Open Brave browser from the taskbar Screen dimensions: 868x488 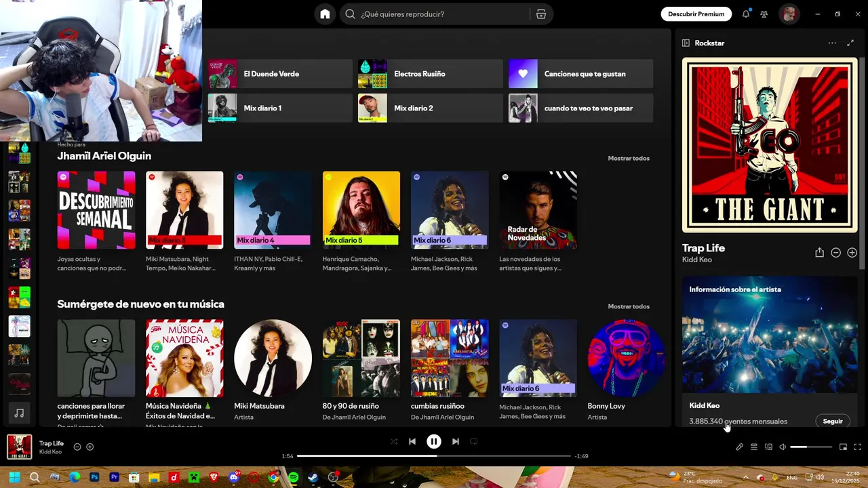(x=214, y=477)
